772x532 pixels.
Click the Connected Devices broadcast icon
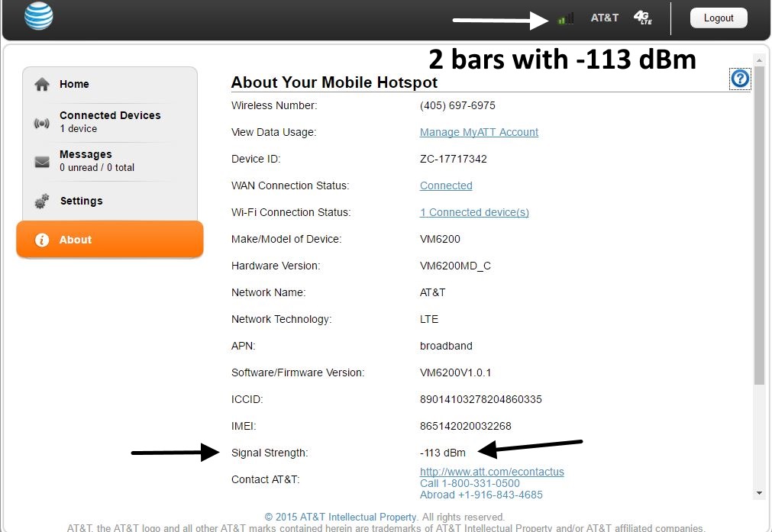coord(42,123)
